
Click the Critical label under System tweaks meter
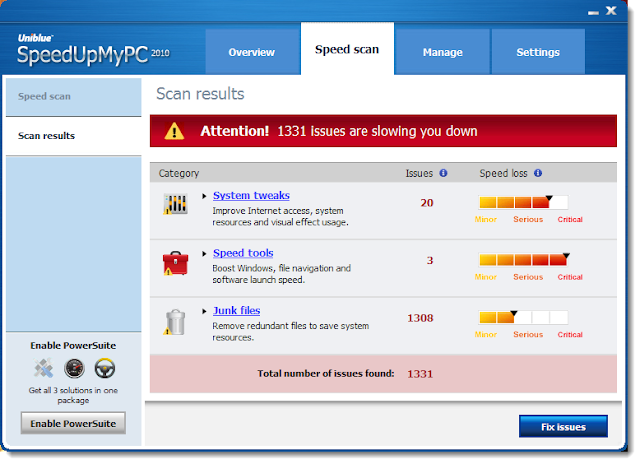pos(570,219)
